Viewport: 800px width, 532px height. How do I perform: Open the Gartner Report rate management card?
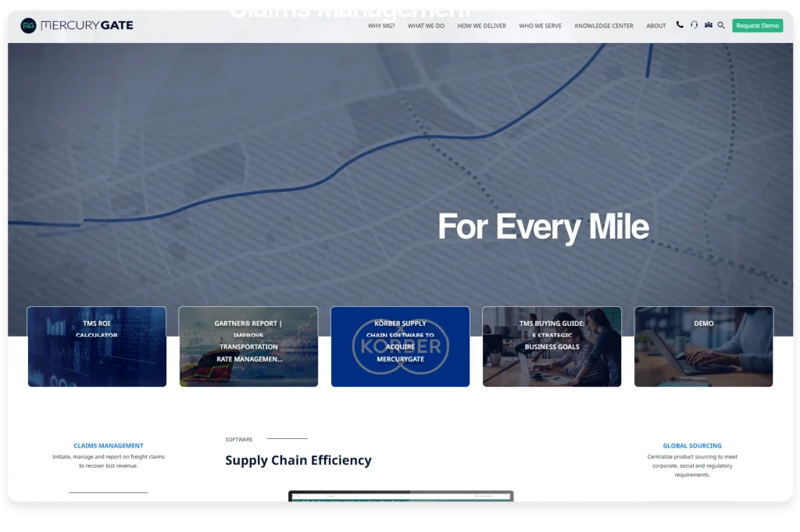(x=248, y=346)
